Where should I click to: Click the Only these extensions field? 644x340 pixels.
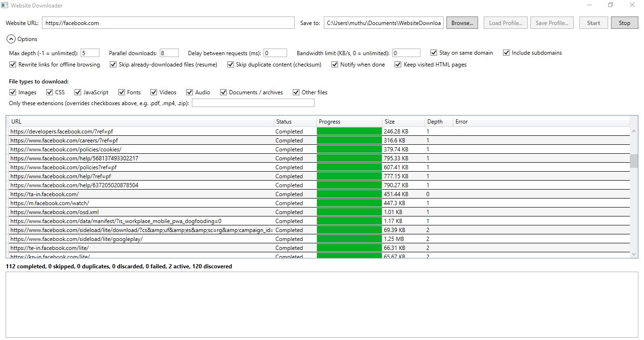[x=253, y=103]
